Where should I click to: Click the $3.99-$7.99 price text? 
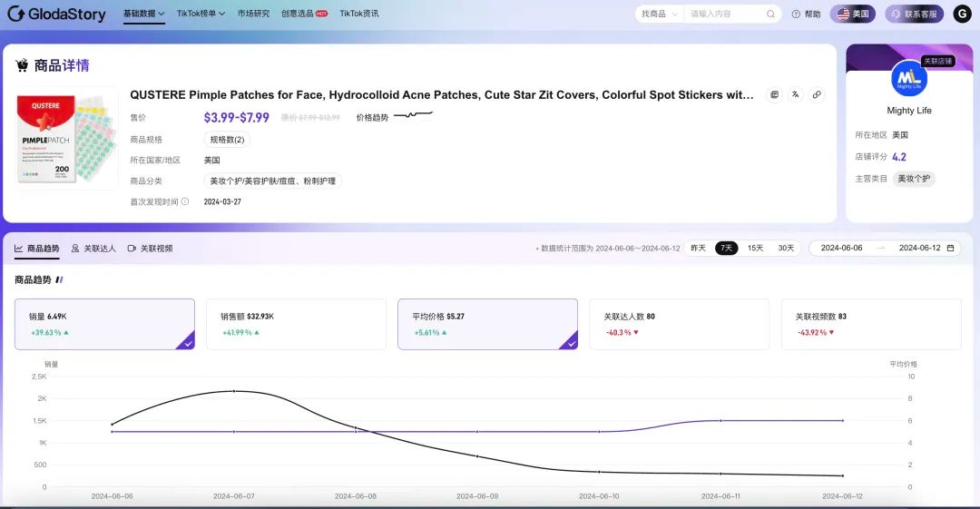tap(236, 118)
